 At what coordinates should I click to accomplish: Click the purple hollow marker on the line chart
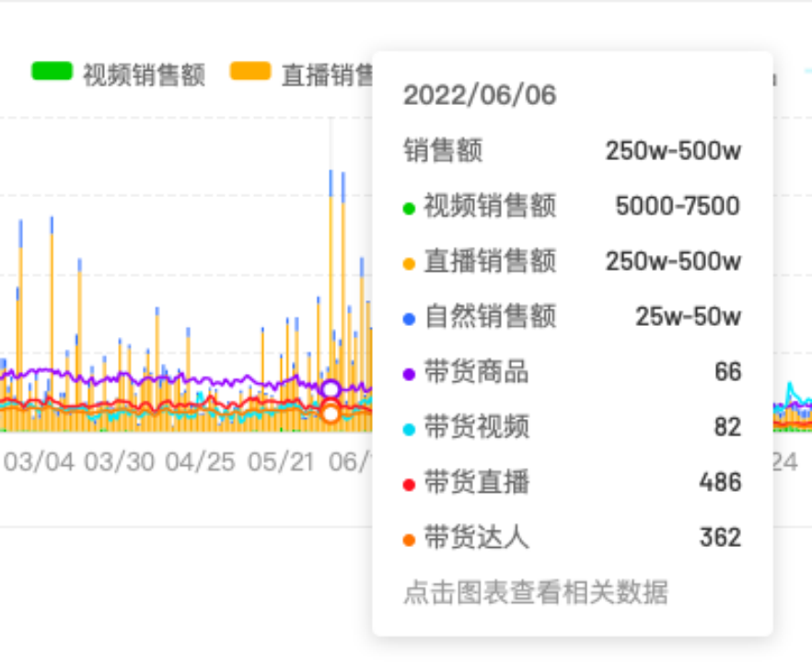(x=331, y=390)
